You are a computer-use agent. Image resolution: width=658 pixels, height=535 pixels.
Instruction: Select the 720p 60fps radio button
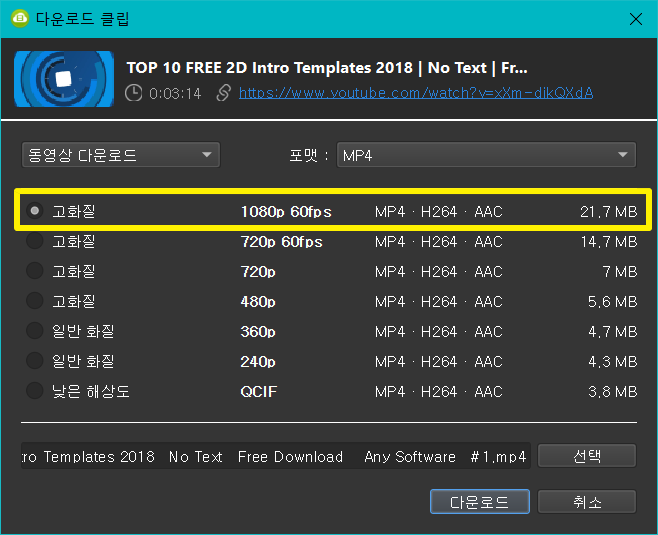[x=35, y=240]
